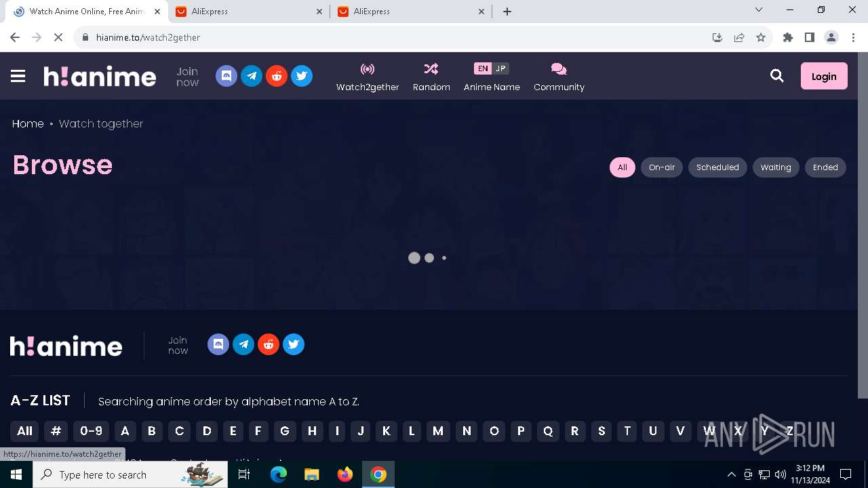Select the All rooms filter

pos(623,167)
